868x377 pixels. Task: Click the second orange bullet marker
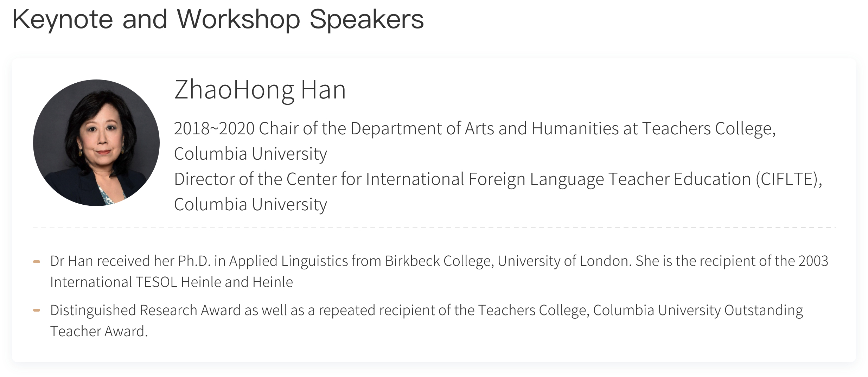37,310
